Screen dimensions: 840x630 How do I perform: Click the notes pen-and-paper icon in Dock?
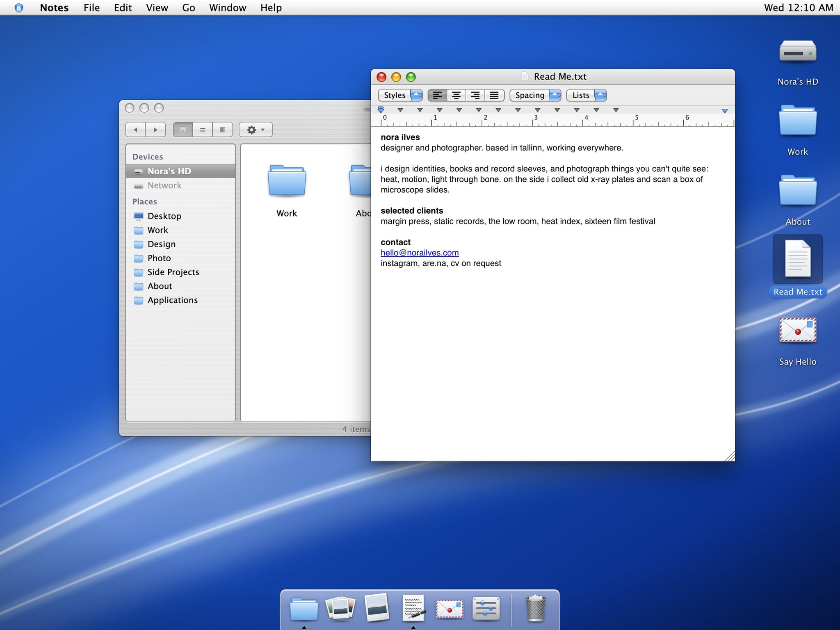coord(413,608)
